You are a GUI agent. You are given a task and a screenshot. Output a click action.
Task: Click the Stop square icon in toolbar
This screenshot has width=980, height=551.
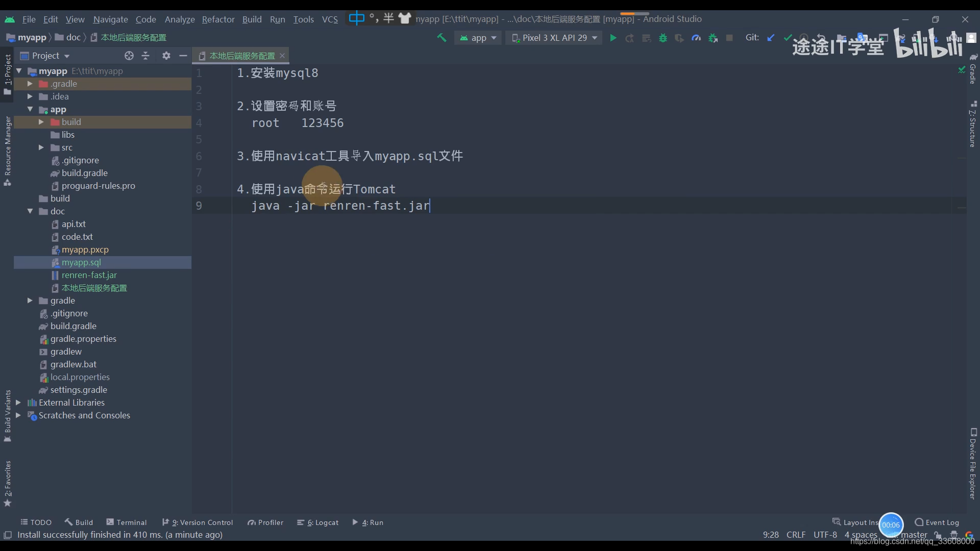tap(729, 38)
